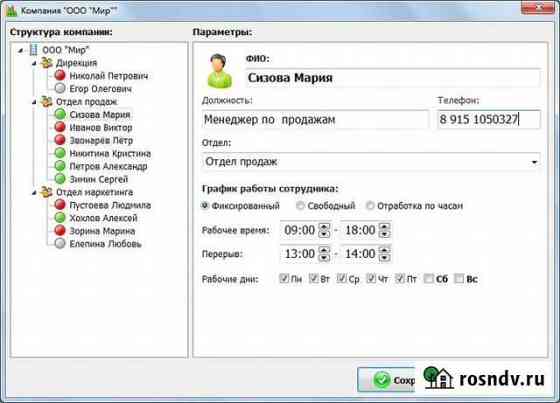
Task: Increase the 09:00 work start time
Action: click(324, 226)
